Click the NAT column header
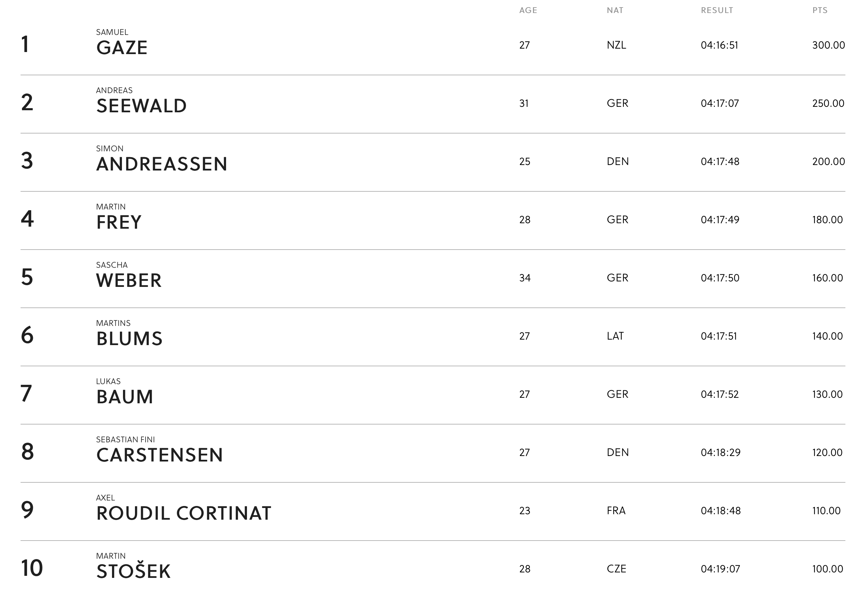 click(x=615, y=11)
